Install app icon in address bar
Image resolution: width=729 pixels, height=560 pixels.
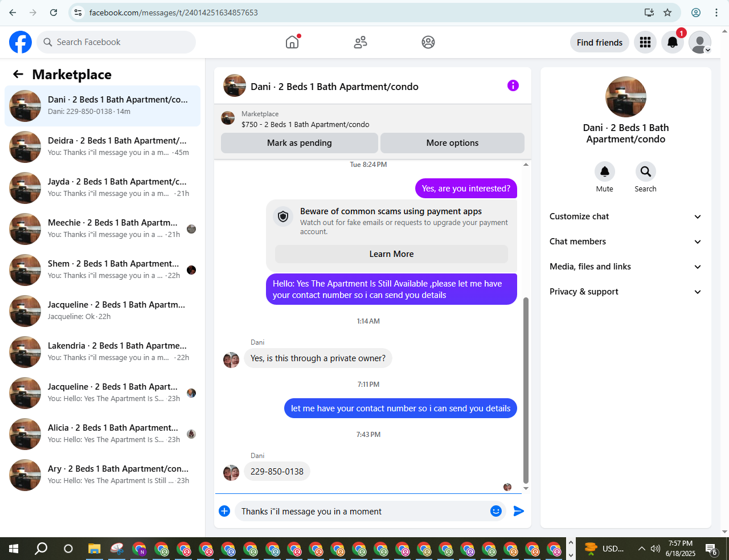tap(649, 13)
